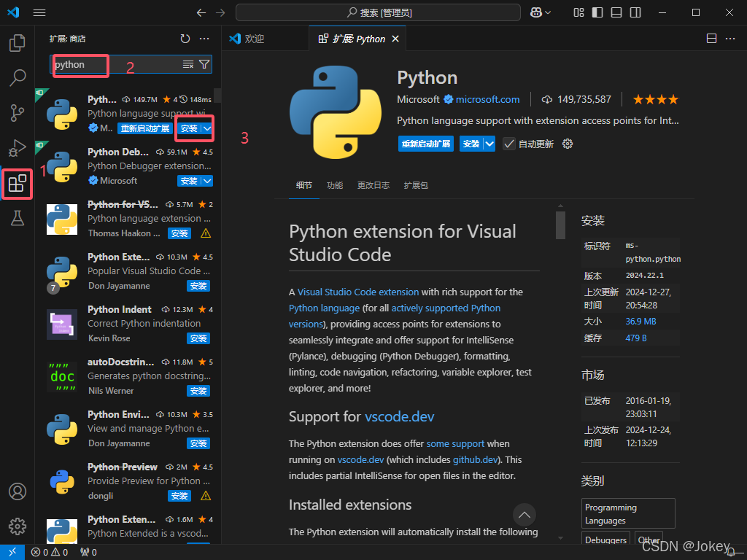Click 重新启动扩展 on the details page
The image size is (747, 560).
tap(426, 144)
